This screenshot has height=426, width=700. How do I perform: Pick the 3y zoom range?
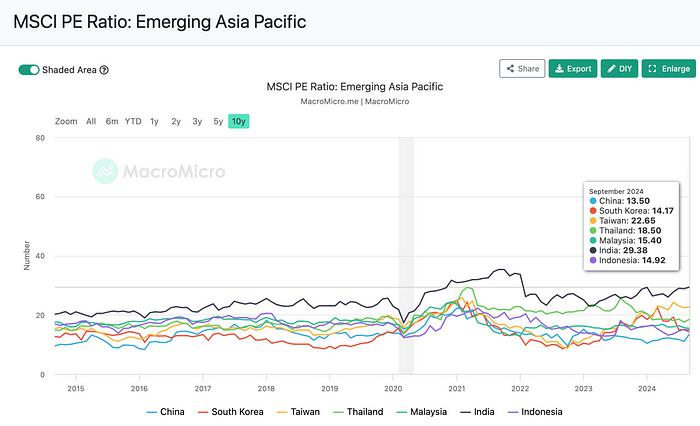click(197, 121)
